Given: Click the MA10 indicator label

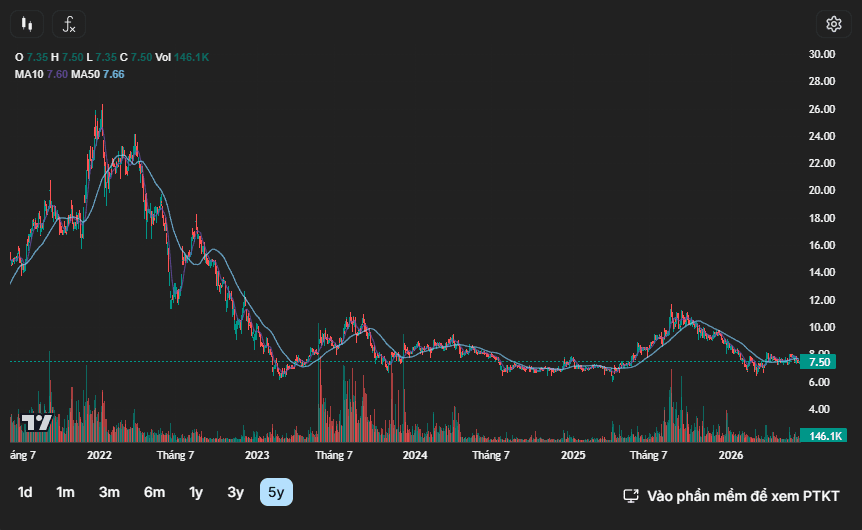Looking at the screenshot, I should point(29,74).
